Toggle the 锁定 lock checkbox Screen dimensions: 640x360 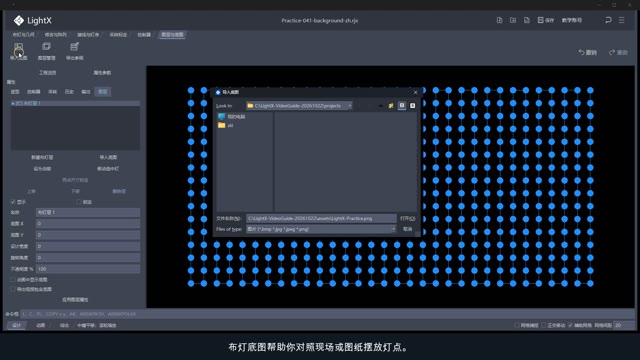coord(78,202)
